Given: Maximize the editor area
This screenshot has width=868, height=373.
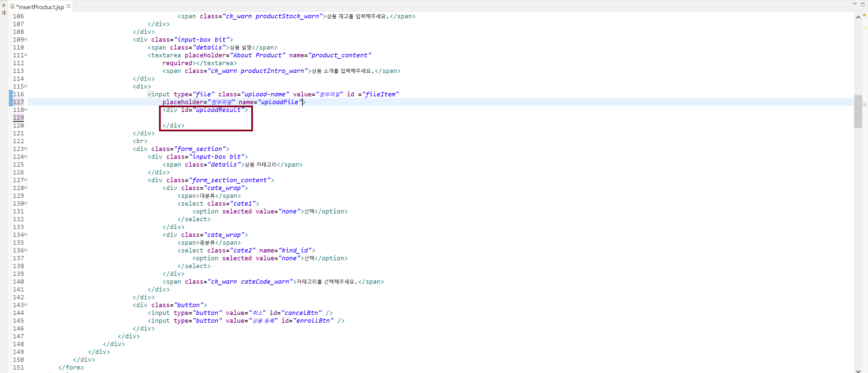Looking at the screenshot, I should point(863,4).
